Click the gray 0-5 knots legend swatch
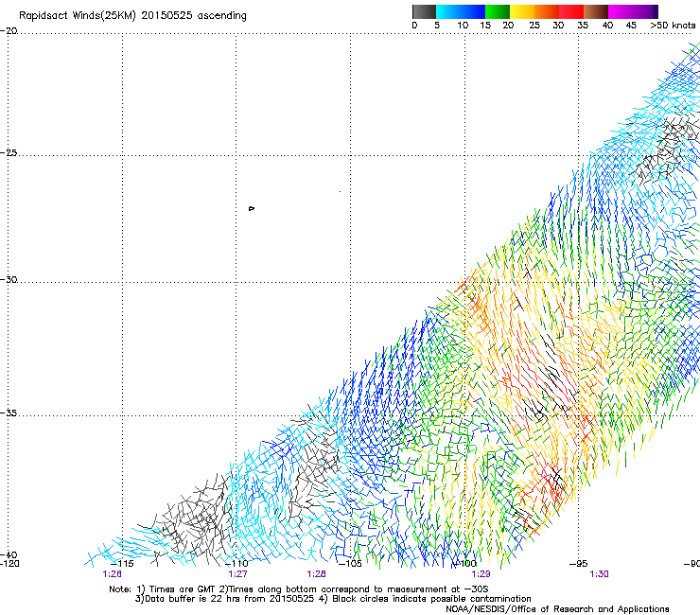 point(424,11)
